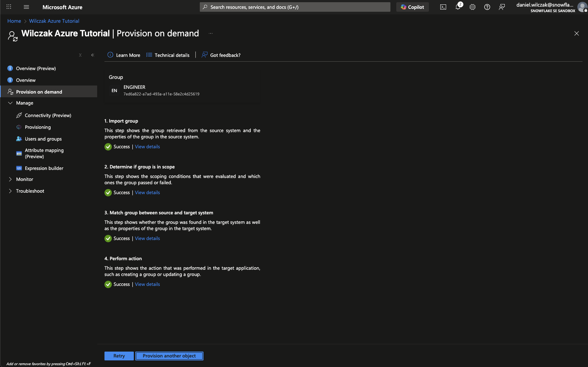
Task: Click the feedback icon in top bar
Action: [502, 7]
